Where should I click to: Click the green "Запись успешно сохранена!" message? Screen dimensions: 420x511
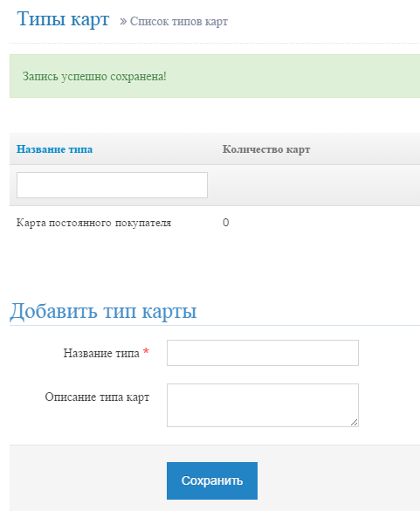click(x=94, y=76)
